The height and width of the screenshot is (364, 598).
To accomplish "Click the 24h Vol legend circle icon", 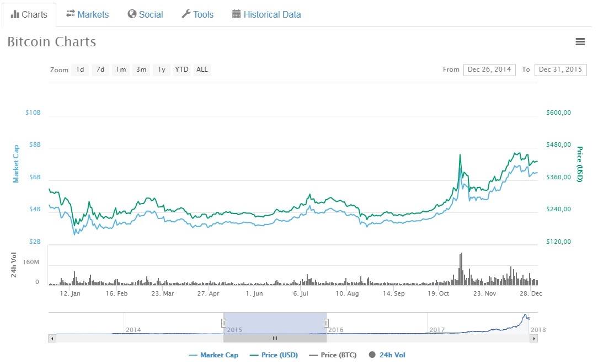I will click(x=372, y=355).
